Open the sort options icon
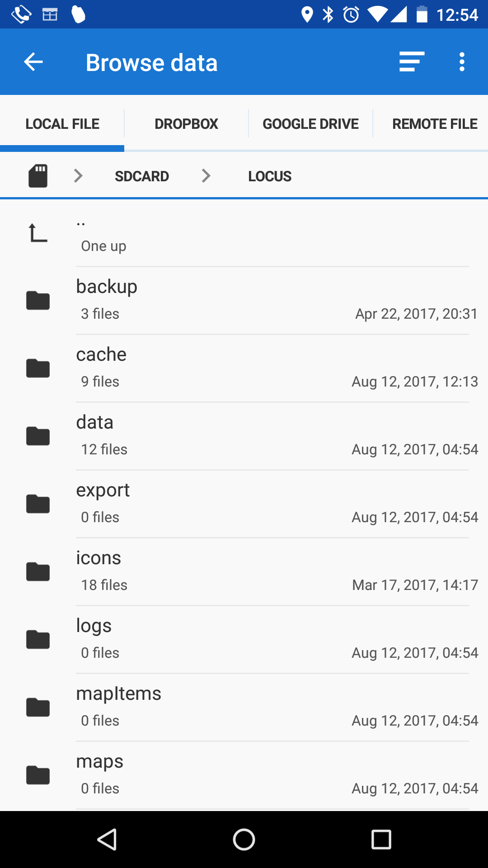The height and width of the screenshot is (868, 488). coord(412,62)
